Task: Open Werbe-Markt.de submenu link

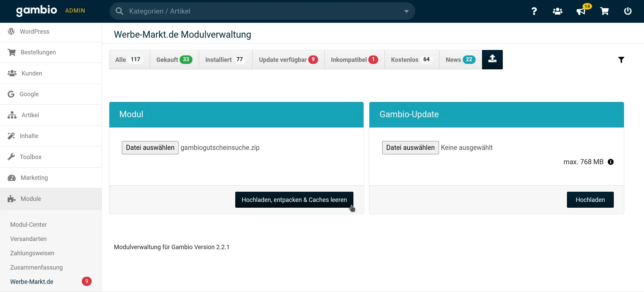Action: (x=32, y=282)
